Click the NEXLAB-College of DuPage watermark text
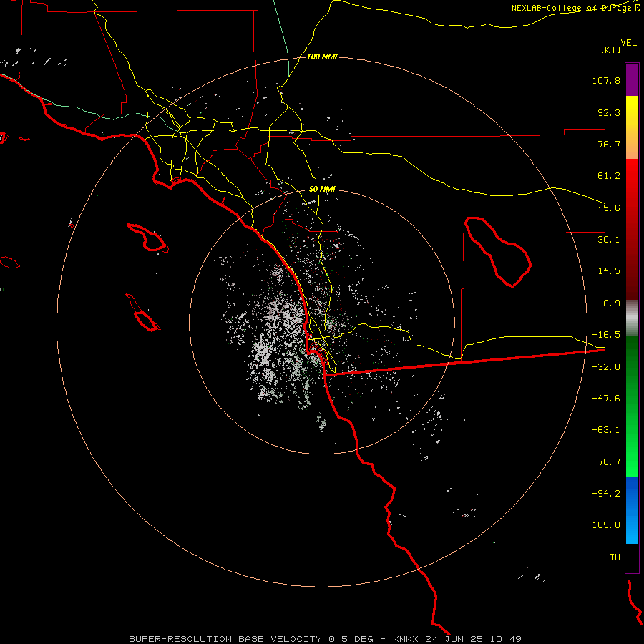The image size is (644, 644). tap(576, 8)
